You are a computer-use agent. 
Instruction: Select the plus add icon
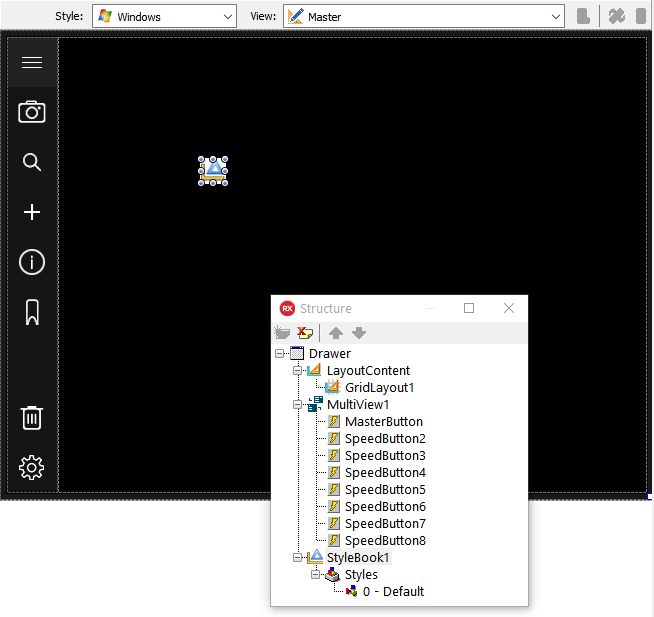[x=32, y=212]
